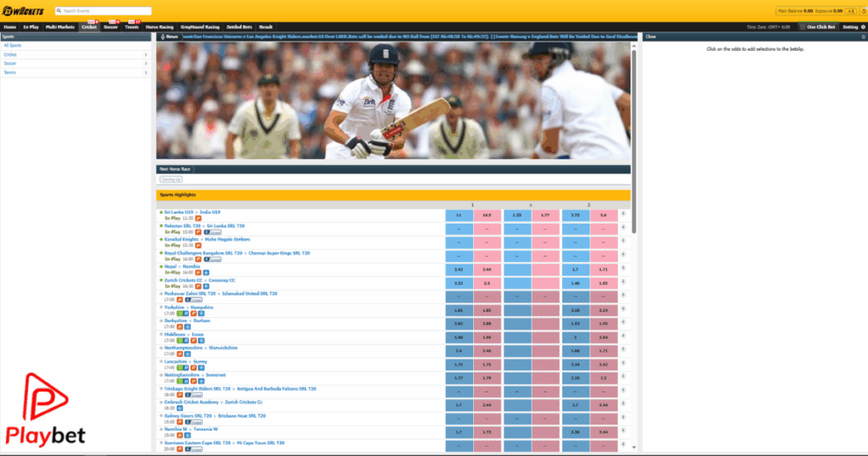This screenshot has width=868, height=456.
Task: Click blue live icon on Nepal v Namibia row
Action: [206, 273]
